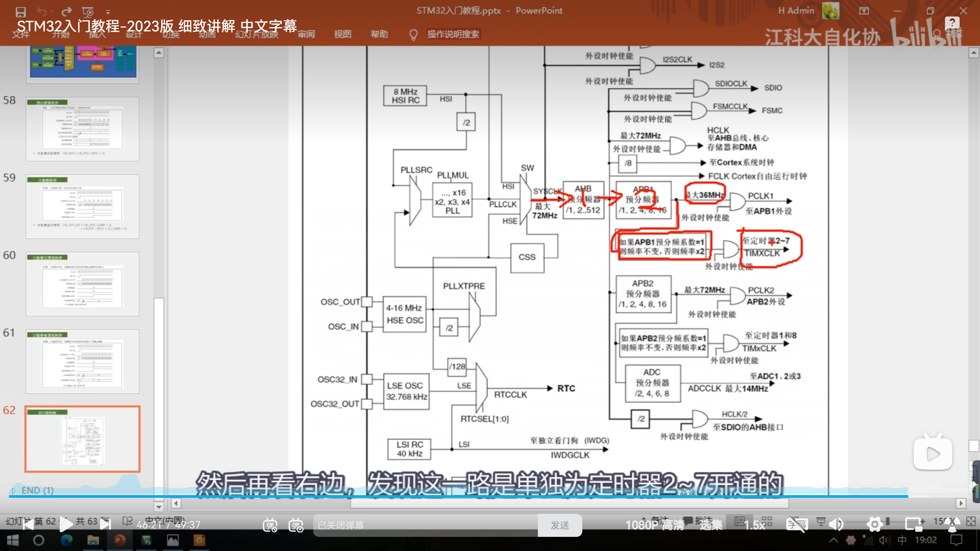
Task: Seek on the video progress bar
Action: pyautogui.click(x=459, y=496)
